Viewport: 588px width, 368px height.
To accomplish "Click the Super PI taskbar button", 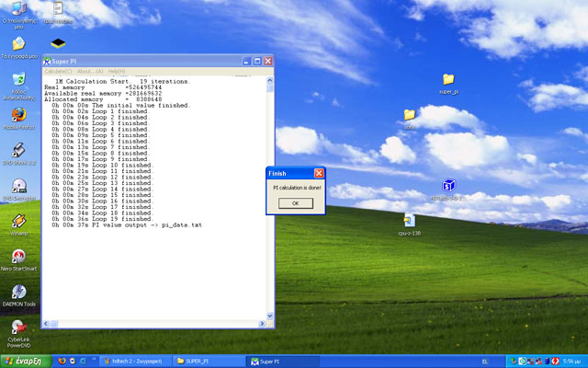I will tap(284, 362).
